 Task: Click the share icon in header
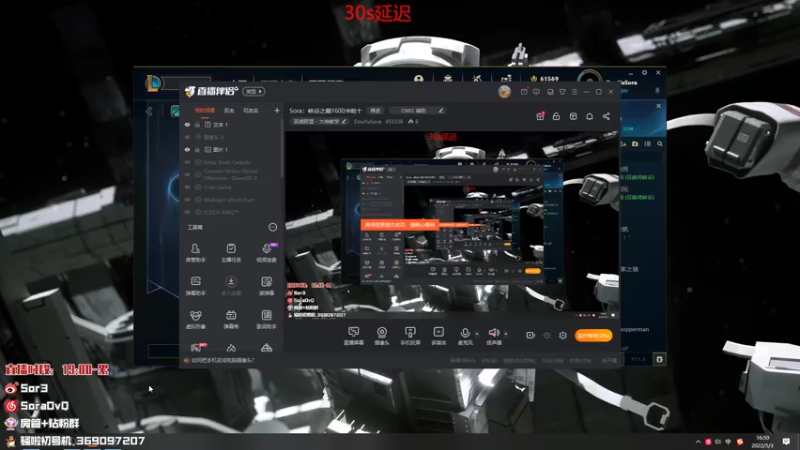pos(606,116)
